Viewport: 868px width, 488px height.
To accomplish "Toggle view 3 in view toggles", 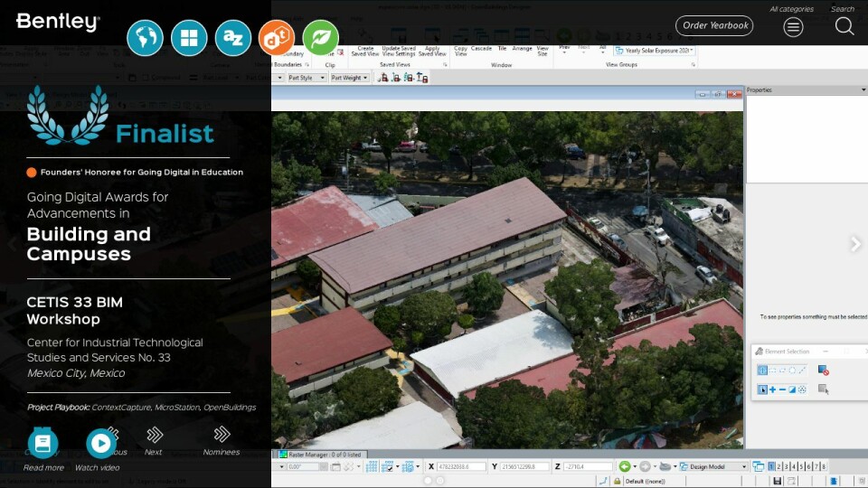I will point(786,467).
